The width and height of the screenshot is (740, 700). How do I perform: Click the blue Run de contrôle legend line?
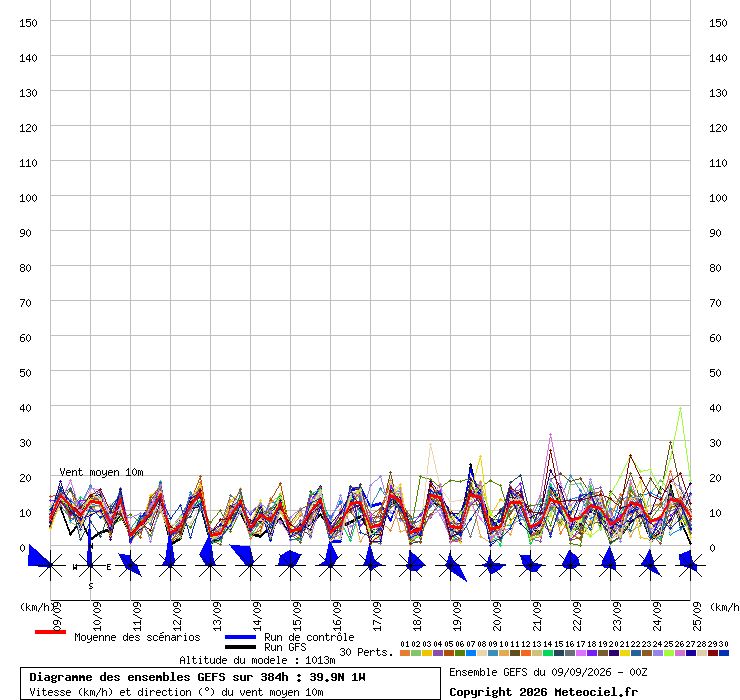point(240,637)
